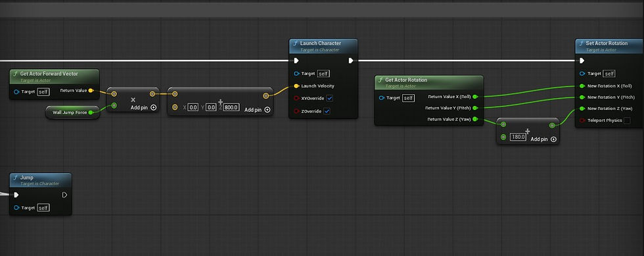Click the X value field of vector node
Image resolution: width=644 pixels, height=256 pixels.
[x=193, y=107]
